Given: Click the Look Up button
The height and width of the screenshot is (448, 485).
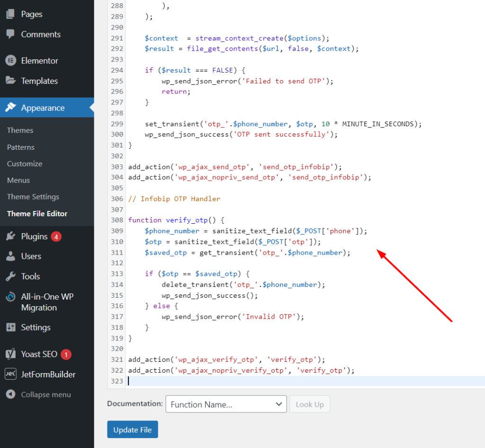Looking at the screenshot, I should tap(310, 404).
